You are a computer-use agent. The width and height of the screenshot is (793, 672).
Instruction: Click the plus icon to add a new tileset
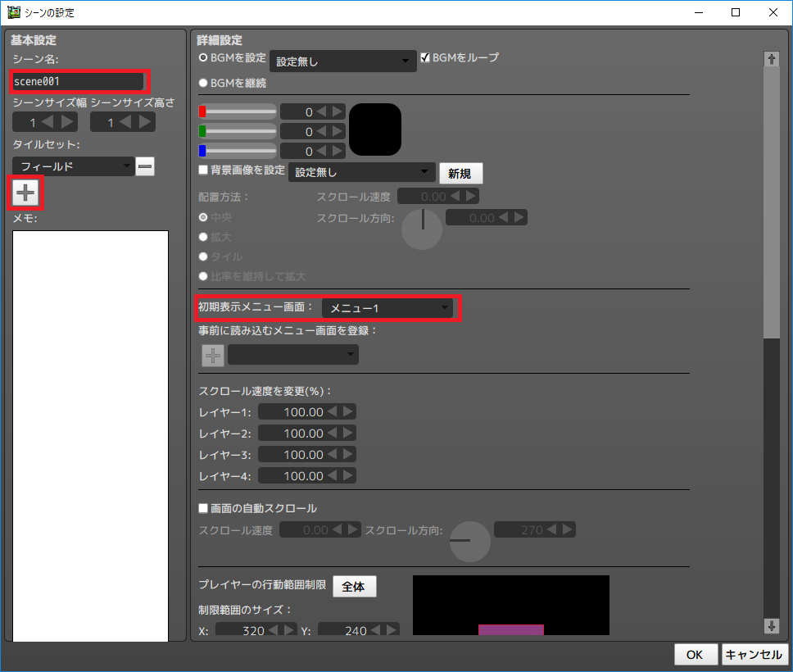coord(25,193)
